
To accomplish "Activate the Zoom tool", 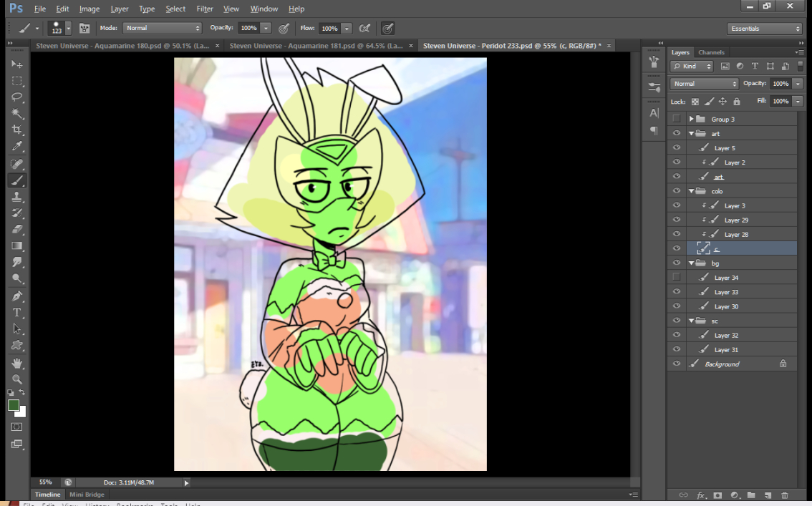I will [x=17, y=379].
